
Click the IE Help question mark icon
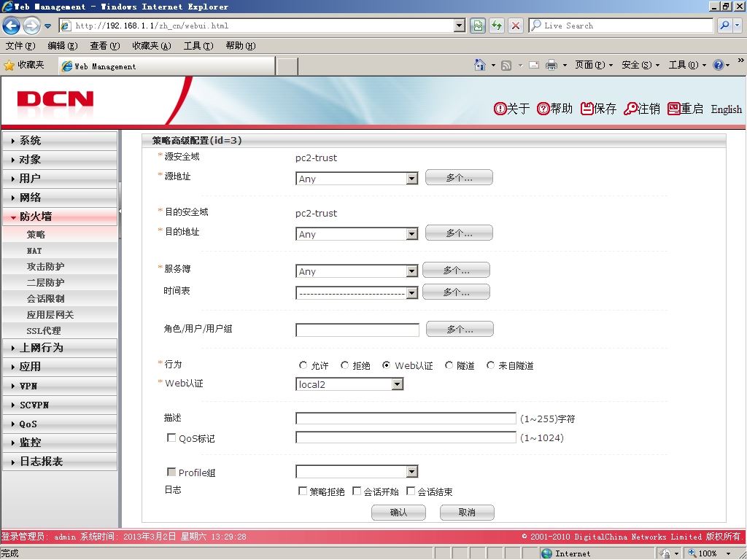pyautogui.click(x=718, y=65)
